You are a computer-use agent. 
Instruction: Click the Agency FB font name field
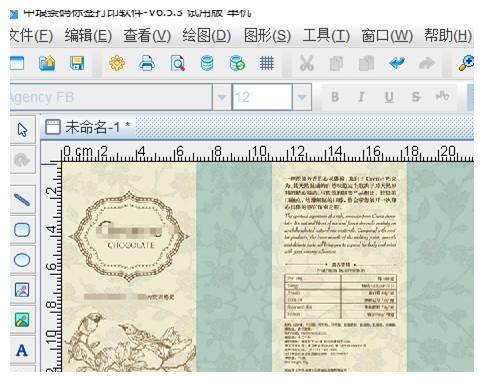(x=110, y=97)
